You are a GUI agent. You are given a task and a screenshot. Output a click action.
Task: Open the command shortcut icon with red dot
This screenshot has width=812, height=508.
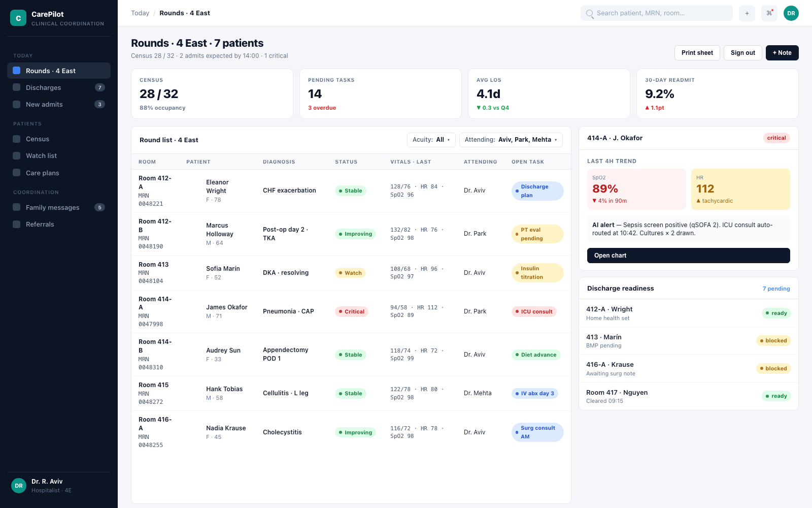pyautogui.click(x=769, y=13)
